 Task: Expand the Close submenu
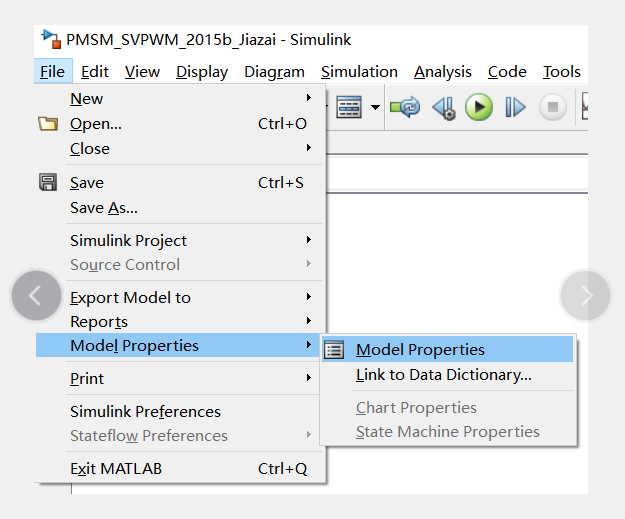click(181, 148)
